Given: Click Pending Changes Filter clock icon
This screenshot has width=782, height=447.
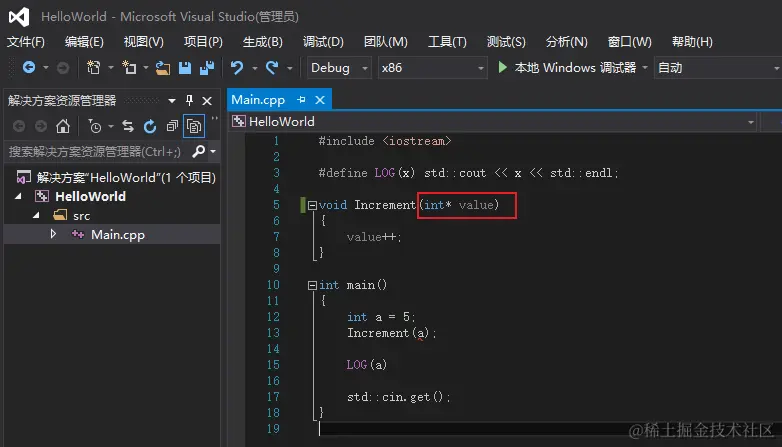Looking at the screenshot, I should [94, 126].
